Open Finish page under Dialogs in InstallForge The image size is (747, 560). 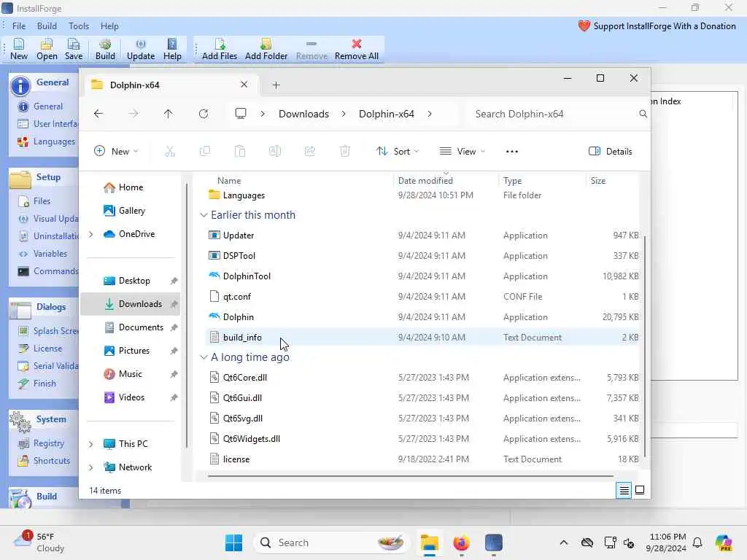[44, 384]
